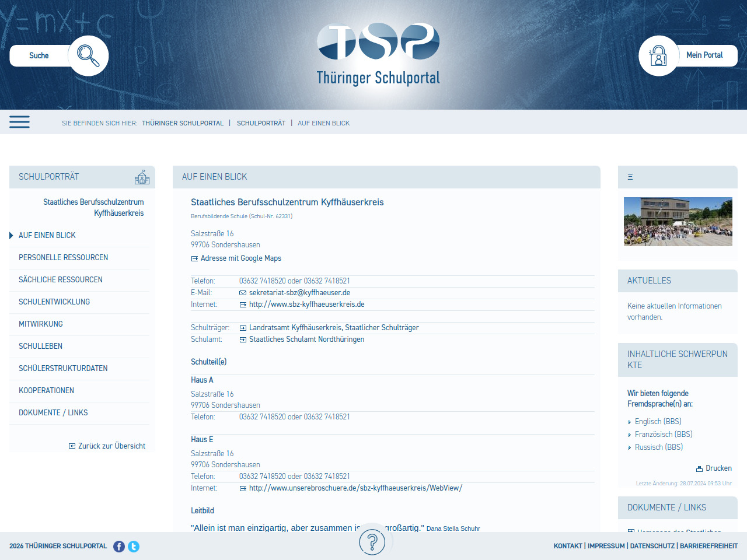Open the Mein Portal lock icon
The width and height of the screenshot is (747, 560).
tap(658, 55)
